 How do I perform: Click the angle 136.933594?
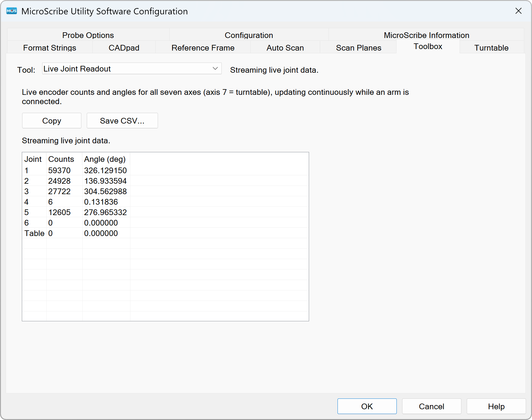[105, 181]
